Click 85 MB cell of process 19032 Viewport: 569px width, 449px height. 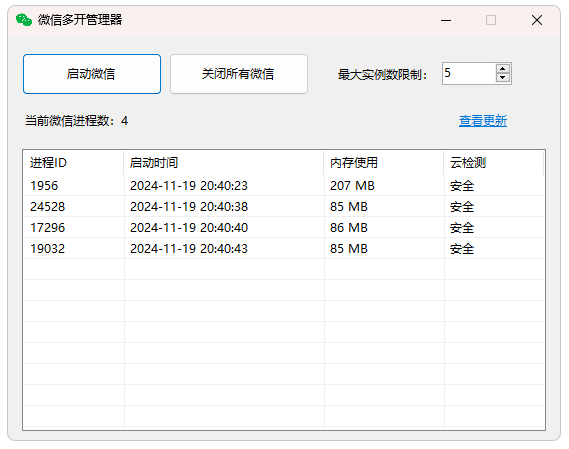tap(349, 249)
